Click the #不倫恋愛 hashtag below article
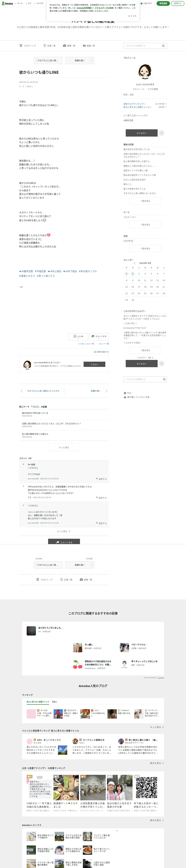186x868 pixels. [x=41, y=271]
